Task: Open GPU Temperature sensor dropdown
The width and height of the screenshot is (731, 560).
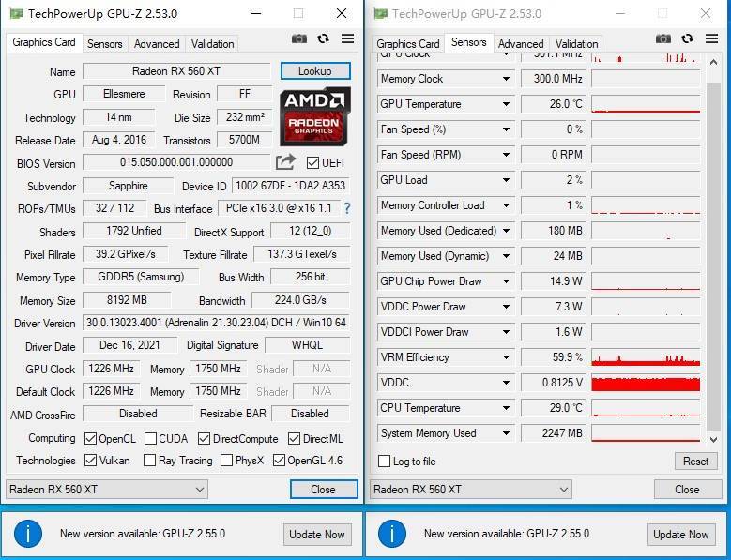Action: (506, 104)
